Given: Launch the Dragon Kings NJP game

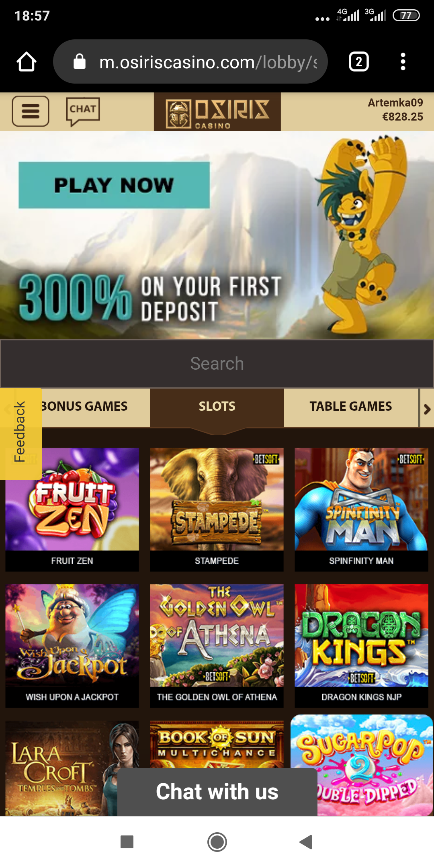Looking at the screenshot, I should point(361,646).
